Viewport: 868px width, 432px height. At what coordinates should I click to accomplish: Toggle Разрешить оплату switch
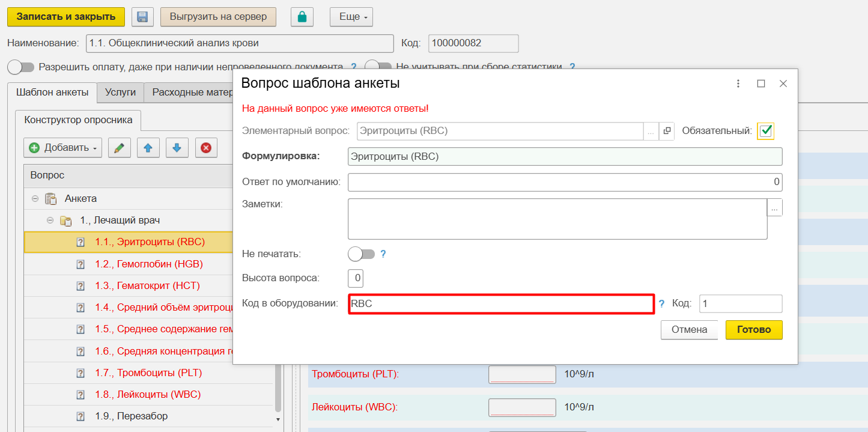(21, 67)
